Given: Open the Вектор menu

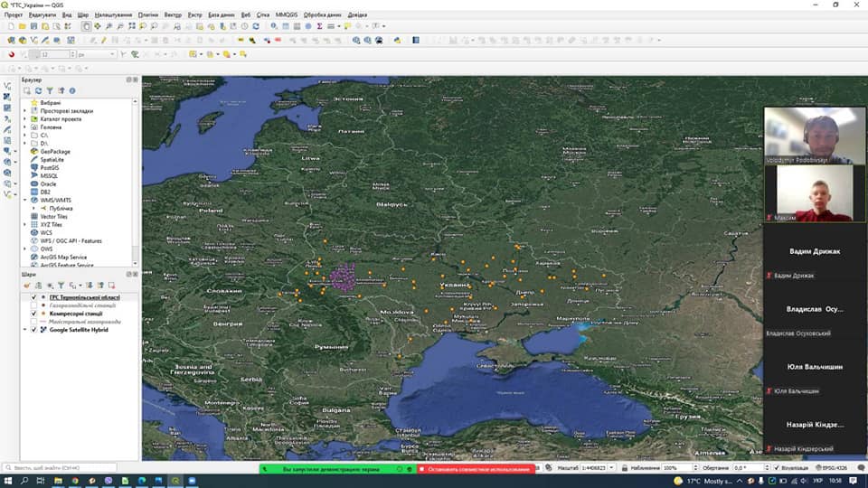Looking at the screenshot, I should coord(173,15).
